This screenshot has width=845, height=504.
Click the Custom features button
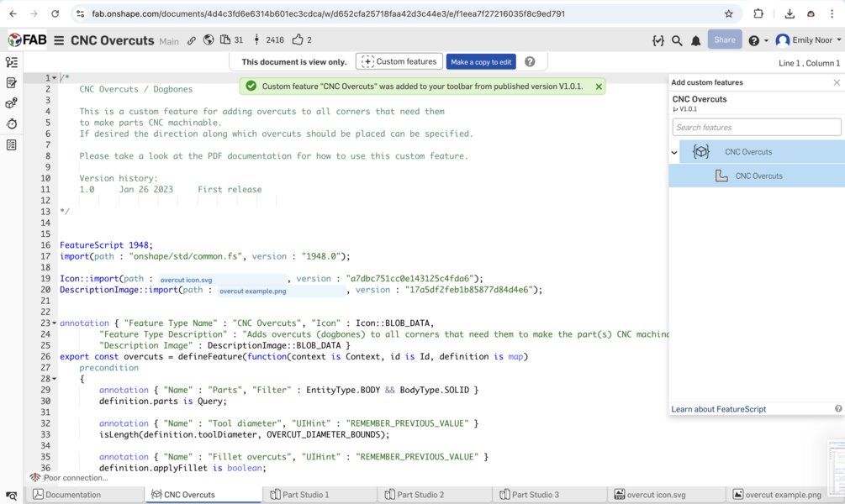coord(399,61)
